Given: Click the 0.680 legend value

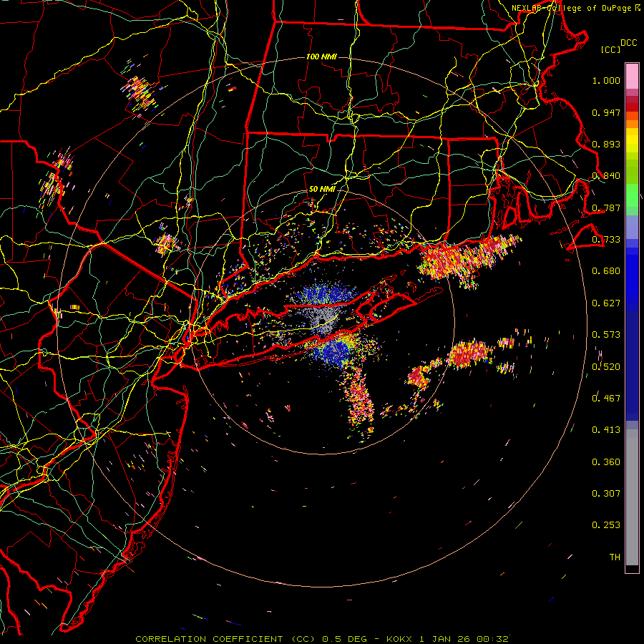Looking at the screenshot, I should (x=606, y=271).
